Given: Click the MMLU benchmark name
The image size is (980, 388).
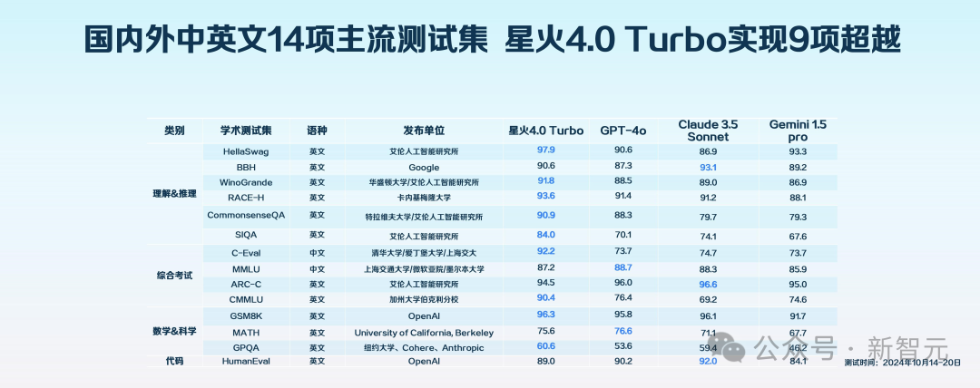Looking at the screenshot, I should pyautogui.click(x=246, y=268).
